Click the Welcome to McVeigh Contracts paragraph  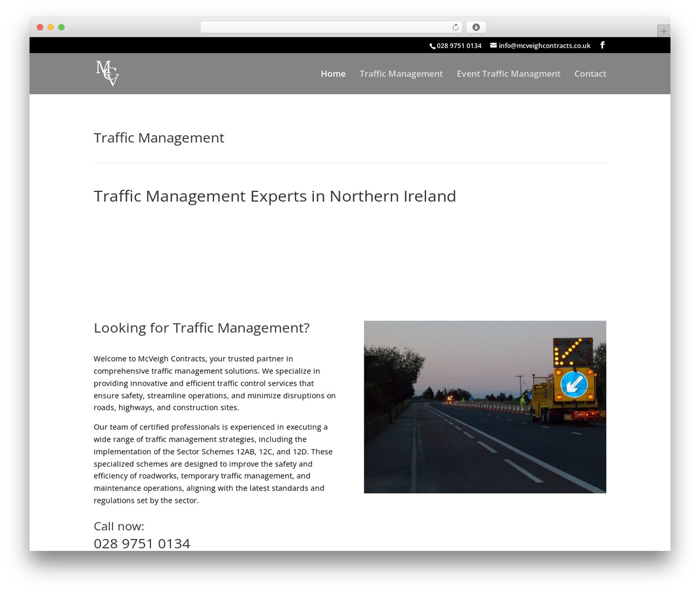point(215,383)
